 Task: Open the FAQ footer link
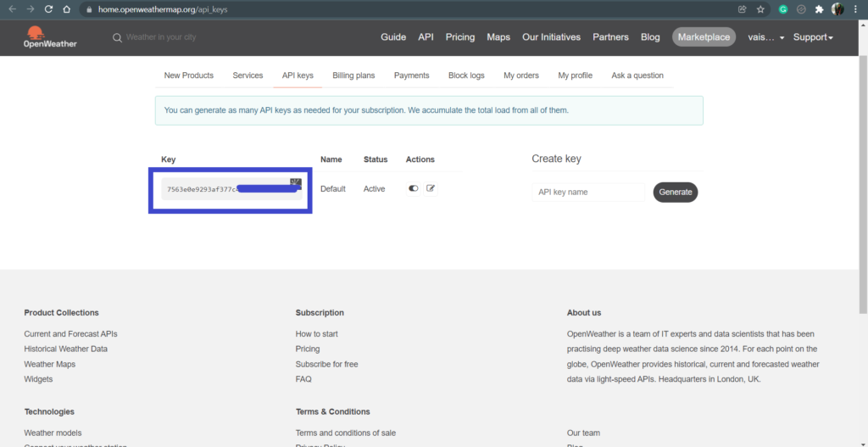coord(303,379)
